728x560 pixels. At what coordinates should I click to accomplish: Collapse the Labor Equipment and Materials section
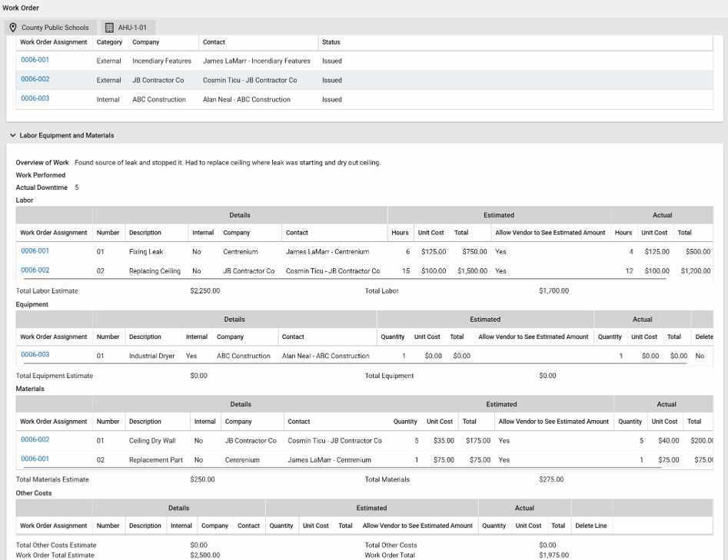coord(12,135)
